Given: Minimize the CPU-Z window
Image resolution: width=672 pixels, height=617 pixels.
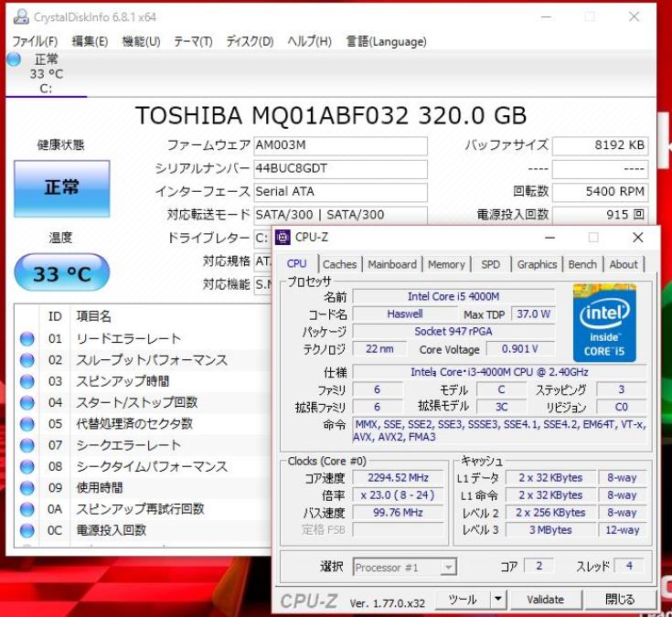Looking at the screenshot, I should point(549,238).
